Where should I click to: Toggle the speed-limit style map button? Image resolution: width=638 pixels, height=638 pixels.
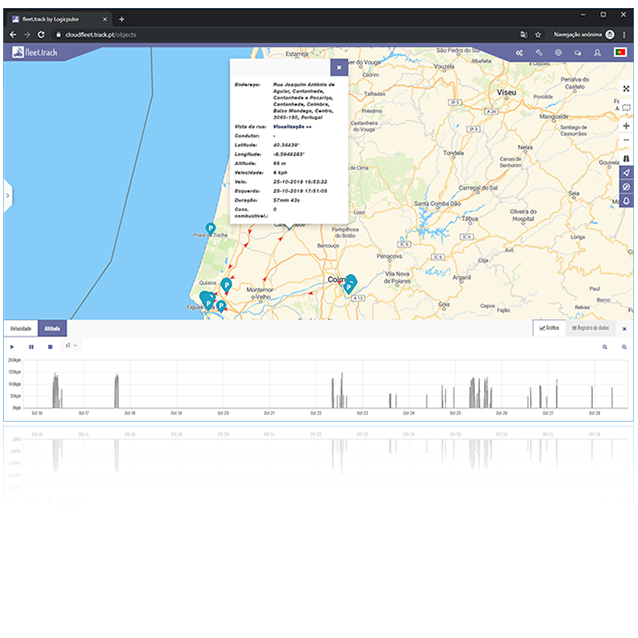point(626,187)
